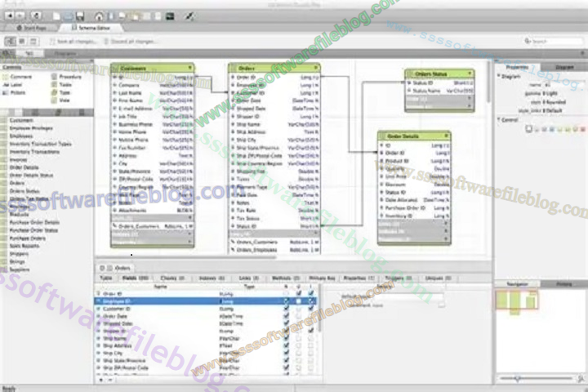Image resolution: width=588 pixels, height=392 pixels.
Task: Pick the Table item in Controls palette
Action: [x=61, y=85]
